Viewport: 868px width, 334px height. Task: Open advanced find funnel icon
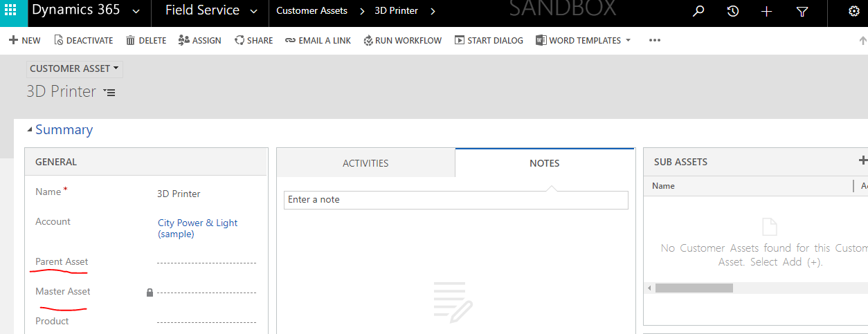802,11
